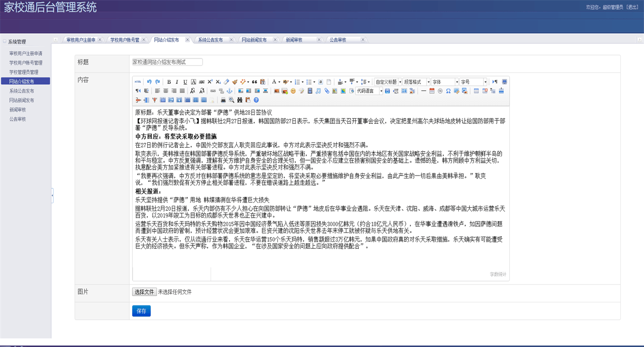This screenshot has height=347, width=644.
Task: Toggle italic formatting in the editor
Action: pos(176,82)
